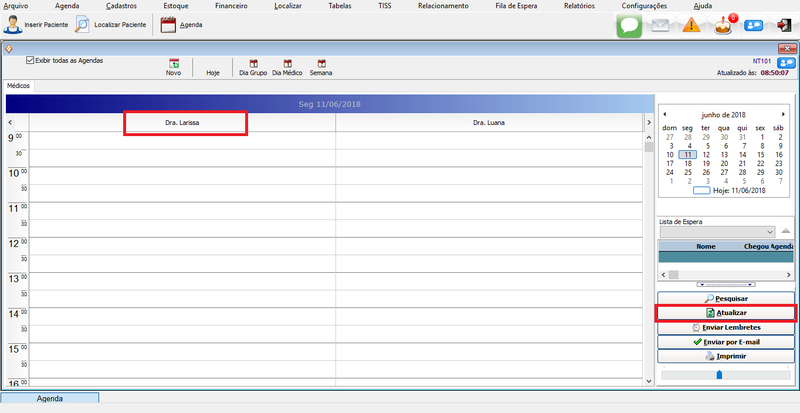This screenshot has height=413, width=800.
Task: Click the Atualizar button
Action: coord(725,313)
